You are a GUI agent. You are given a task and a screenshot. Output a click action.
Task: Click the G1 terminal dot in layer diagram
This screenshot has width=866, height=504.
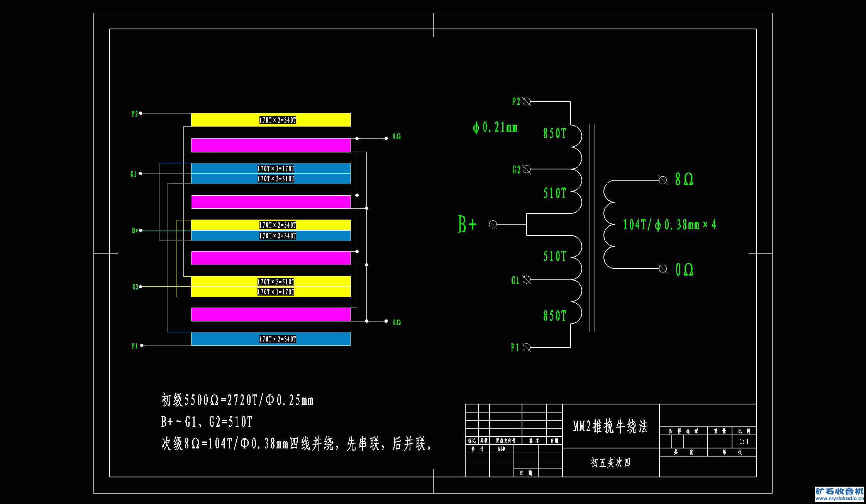point(141,173)
